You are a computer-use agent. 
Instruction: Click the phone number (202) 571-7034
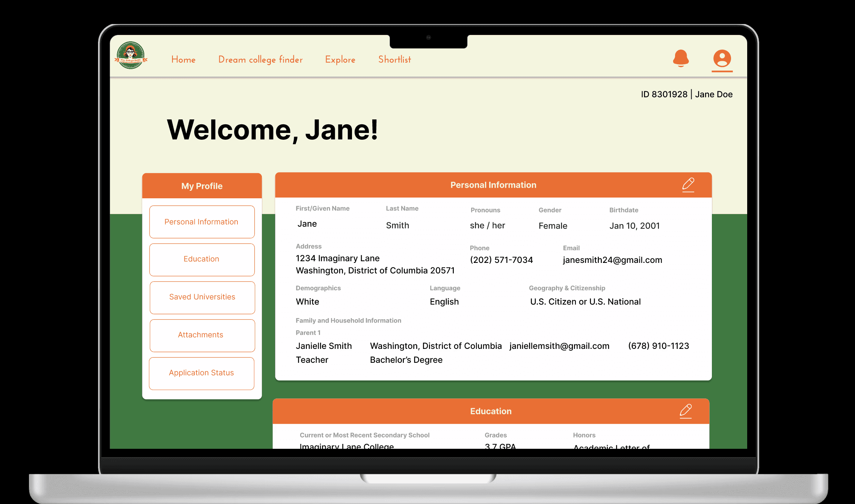(501, 260)
